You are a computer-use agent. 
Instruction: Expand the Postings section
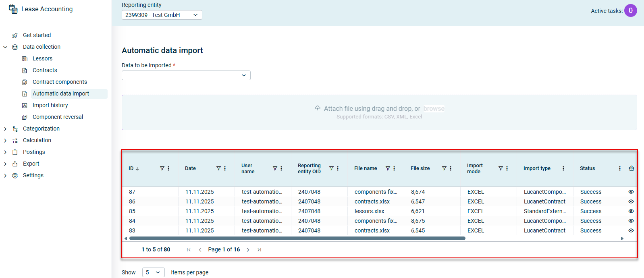(5, 152)
